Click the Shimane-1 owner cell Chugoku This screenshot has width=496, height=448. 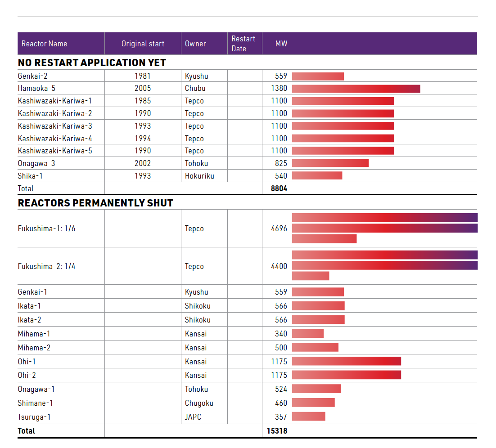point(199,403)
